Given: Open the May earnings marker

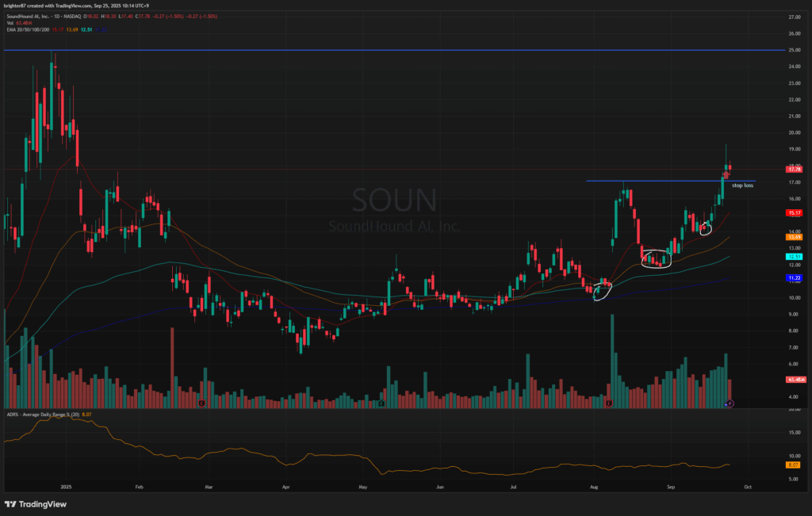Looking at the screenshot, I should pos(381,403).
